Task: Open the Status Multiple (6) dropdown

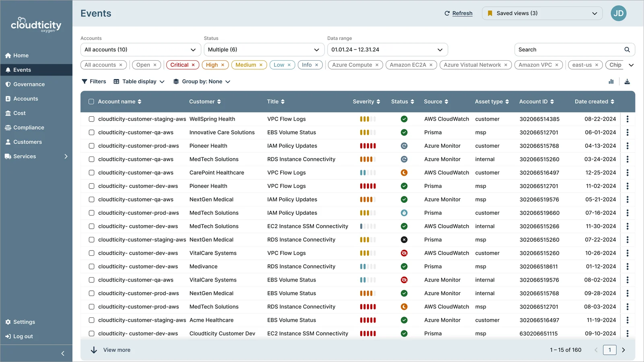Action: pyautogui.click(x=264, y=49)
